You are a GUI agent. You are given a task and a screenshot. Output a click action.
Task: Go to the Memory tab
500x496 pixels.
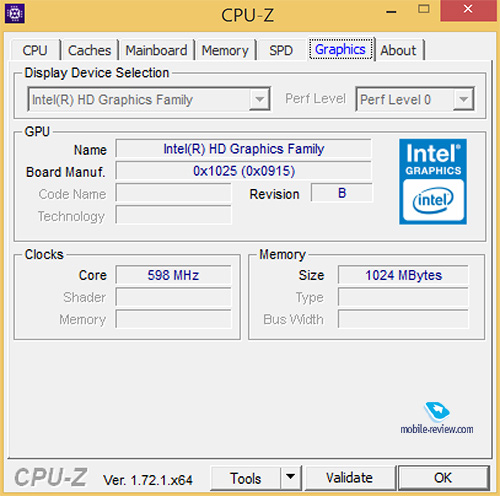click(225, 51)
